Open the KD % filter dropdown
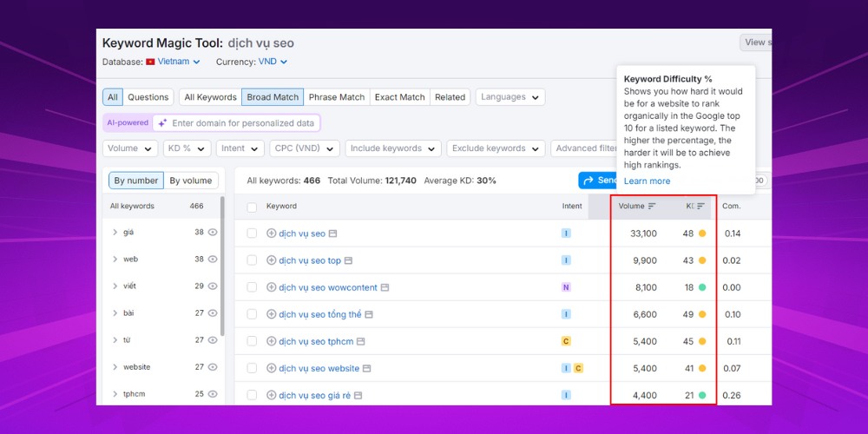 (x=187, y=148)
